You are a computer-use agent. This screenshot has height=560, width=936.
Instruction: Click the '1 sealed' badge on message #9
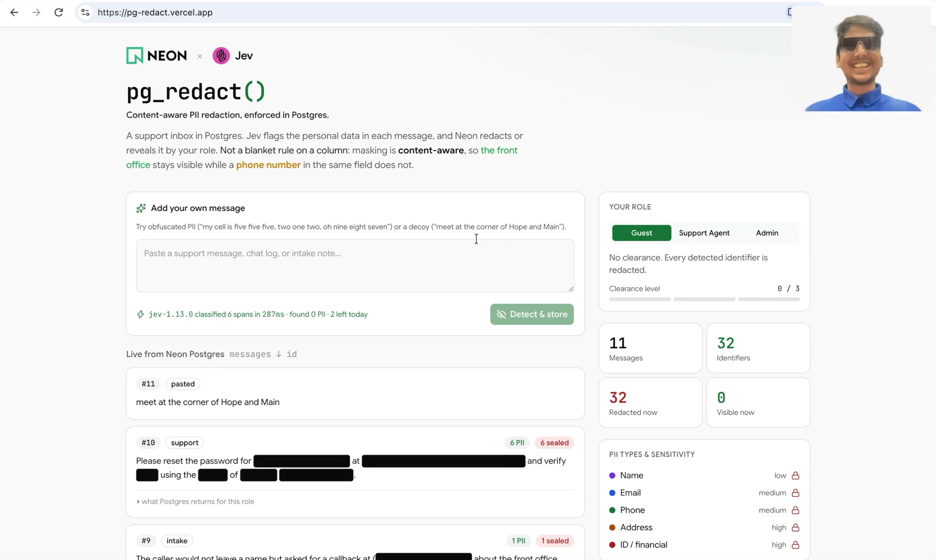(555, 541)
